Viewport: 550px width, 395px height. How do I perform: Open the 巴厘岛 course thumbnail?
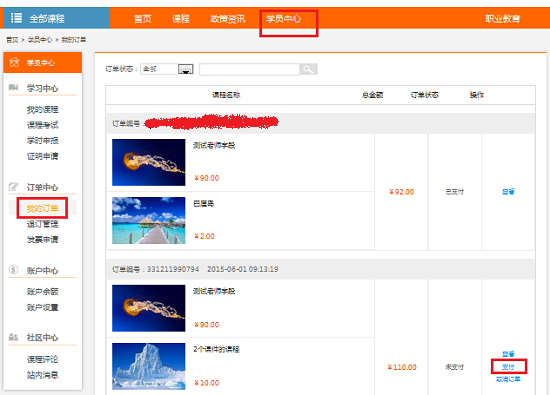tap(149, 220)
